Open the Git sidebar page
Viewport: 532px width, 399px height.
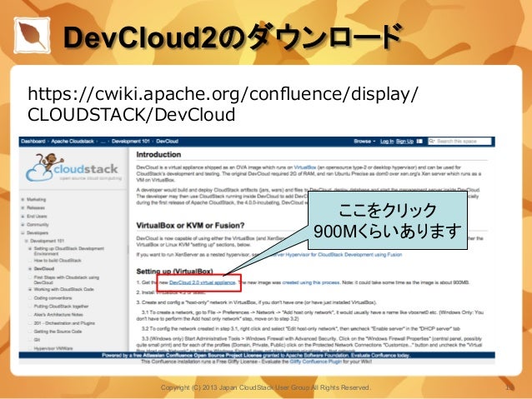click(x=37, y=340)
